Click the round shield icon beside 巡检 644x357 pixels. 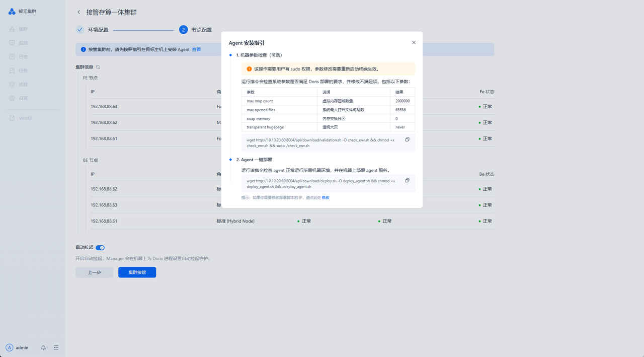click(x=12, y=84)
